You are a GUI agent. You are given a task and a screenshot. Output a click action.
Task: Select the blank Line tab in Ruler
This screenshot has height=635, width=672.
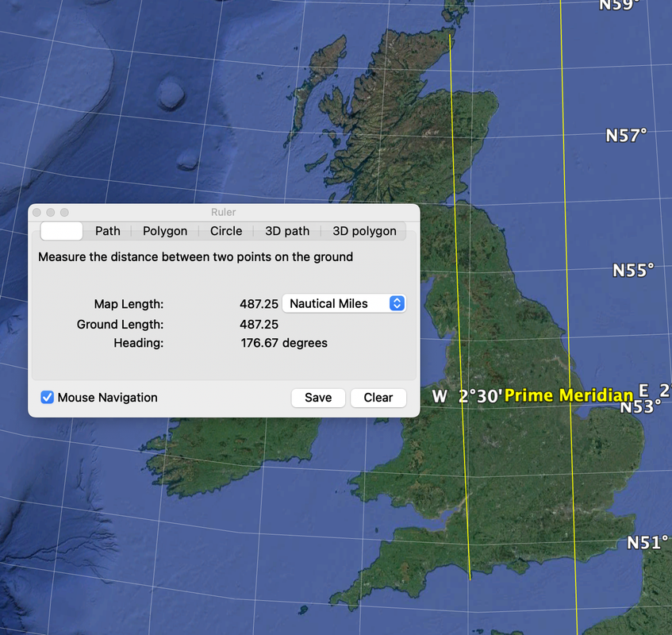(62, 231)
